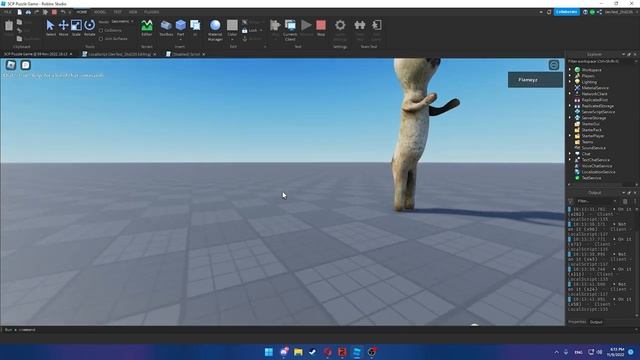Switch to the PLUGINS ribbon tab

[x=151, y=12]
